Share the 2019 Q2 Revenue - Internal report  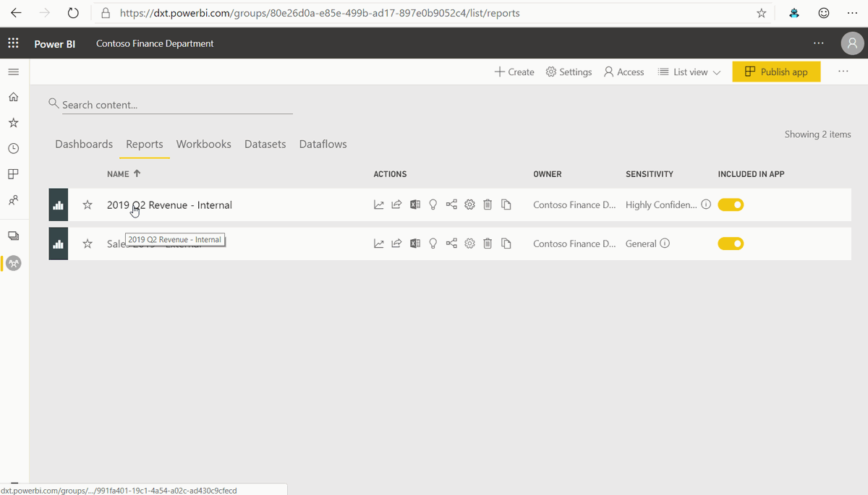(x=396, y=205)
